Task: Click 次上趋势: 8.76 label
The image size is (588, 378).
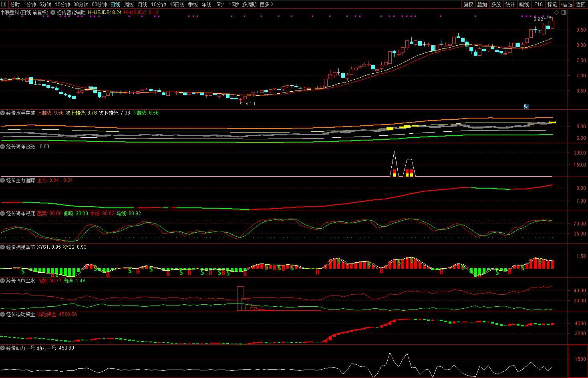Action: click(81, 113)
